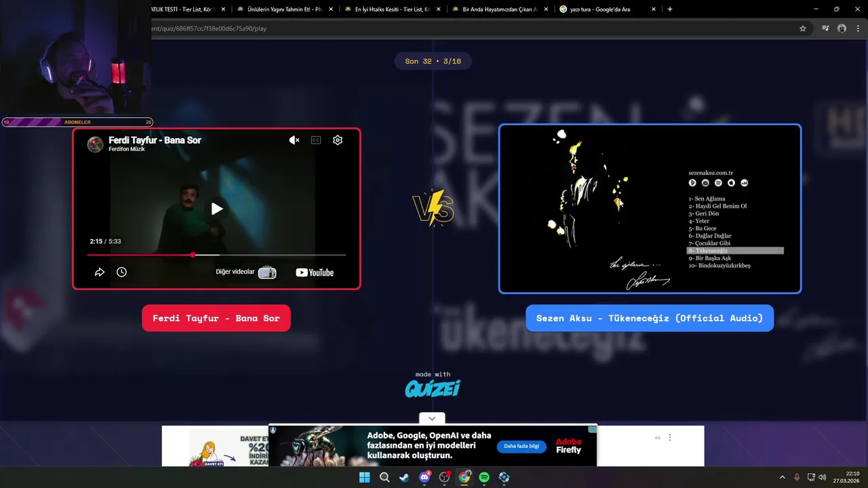Viewport: 868px width, 488px height.
Task: Open Windows Start menu
Action: [x=364, y=477]
